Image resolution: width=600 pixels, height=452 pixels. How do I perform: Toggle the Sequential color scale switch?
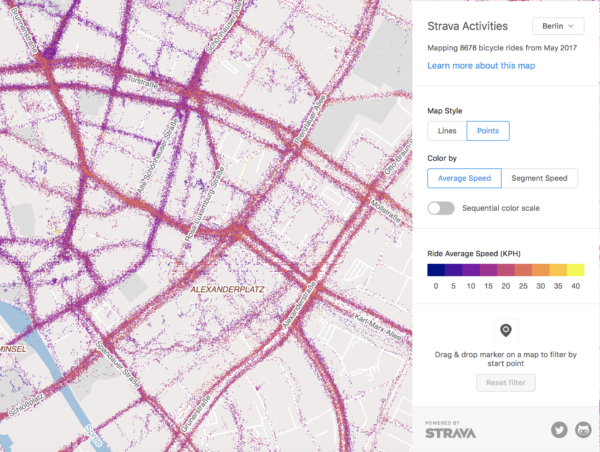pyautogui.click(x=441, y=208)
